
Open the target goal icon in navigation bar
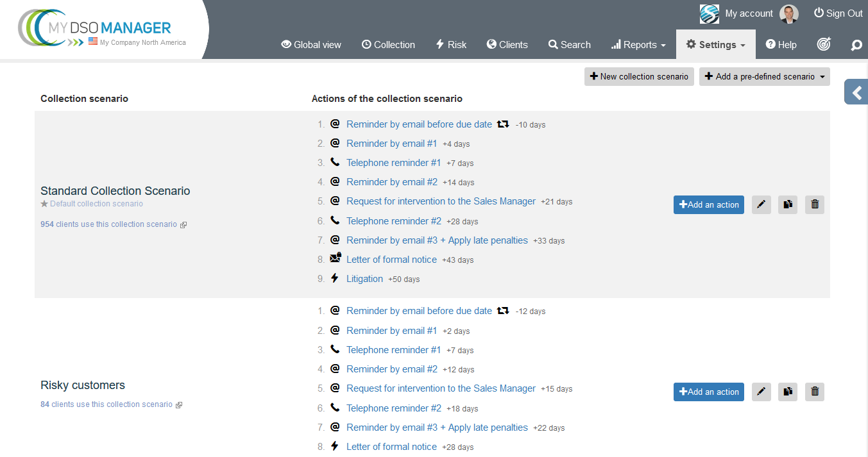pyautogui.click(x=824, y=44)
